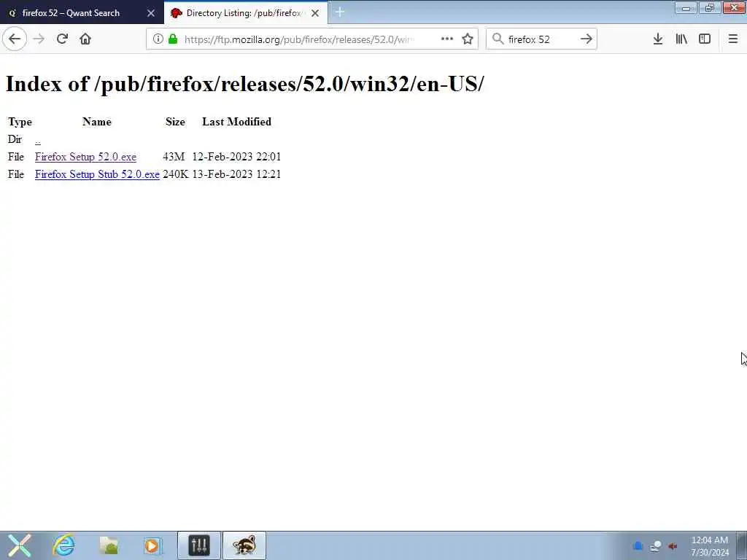
Task: Click the blue notification tray icon
Action: 638,545
